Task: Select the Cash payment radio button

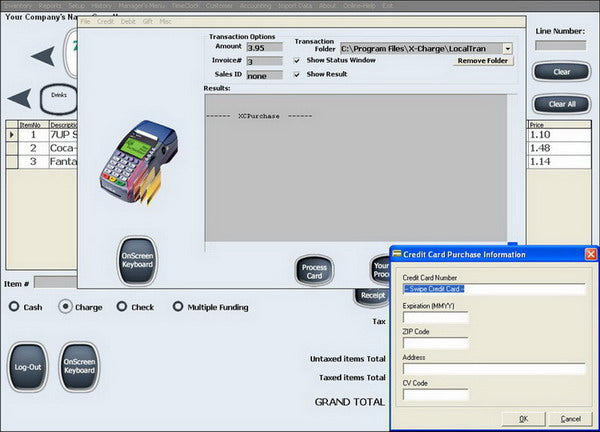Action: [14, 306]
